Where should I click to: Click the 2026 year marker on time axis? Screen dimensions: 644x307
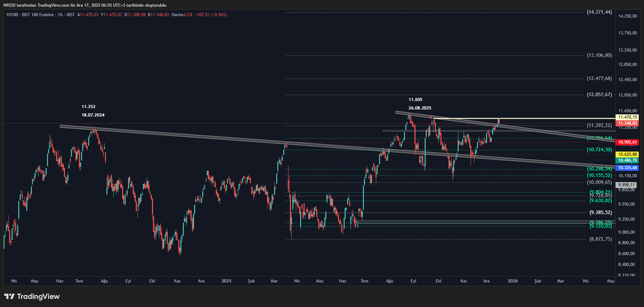513,281
